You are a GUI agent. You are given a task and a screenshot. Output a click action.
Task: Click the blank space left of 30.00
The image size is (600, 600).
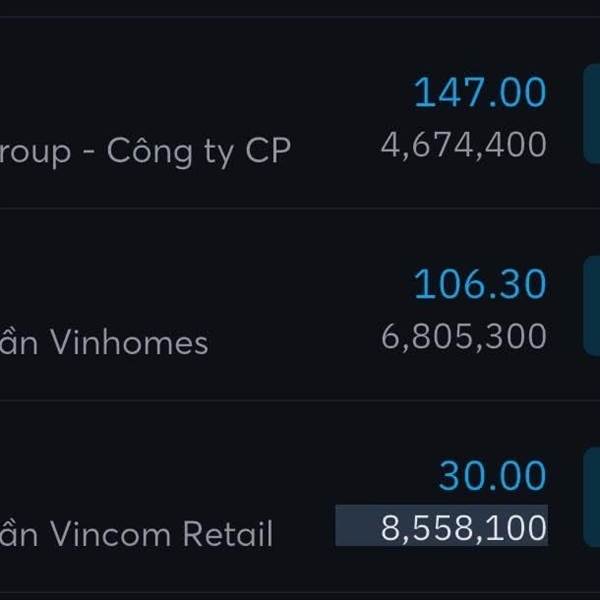tap(300, 476)
